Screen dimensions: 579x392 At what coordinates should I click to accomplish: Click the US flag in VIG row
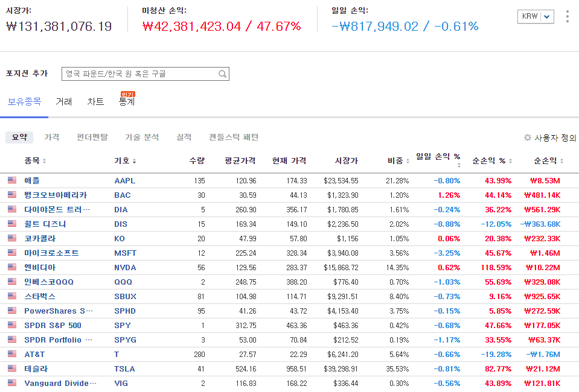point(12,382)
